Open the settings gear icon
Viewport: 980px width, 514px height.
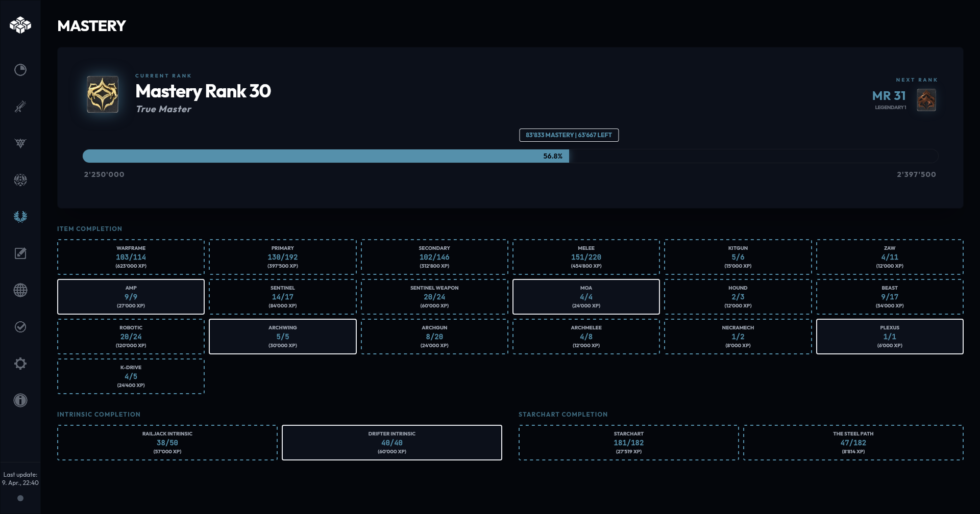coord(20,363)
